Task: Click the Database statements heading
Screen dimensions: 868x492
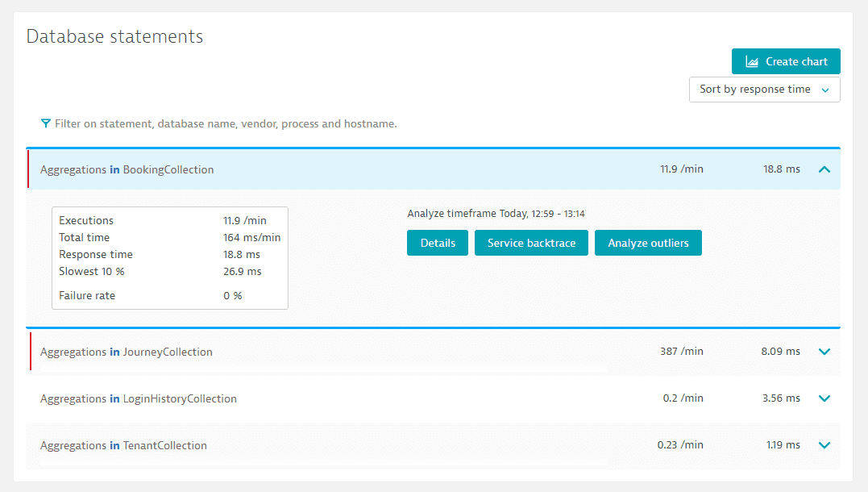Action: coord(114,36)
